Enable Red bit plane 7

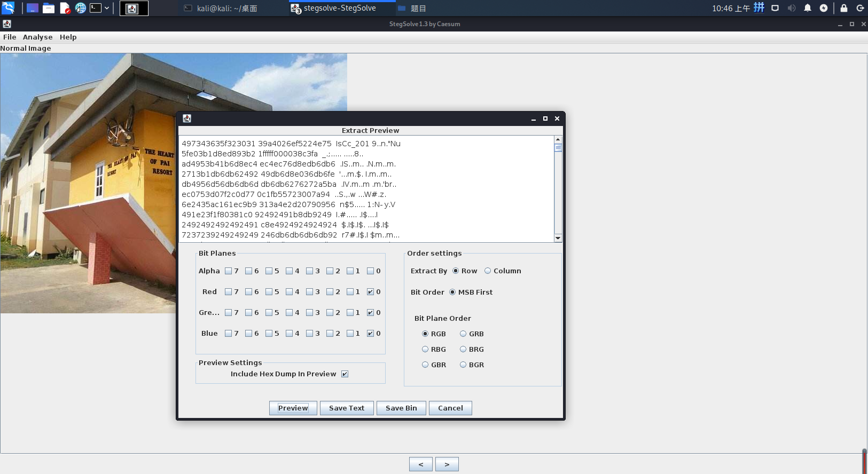click(229, 292)
